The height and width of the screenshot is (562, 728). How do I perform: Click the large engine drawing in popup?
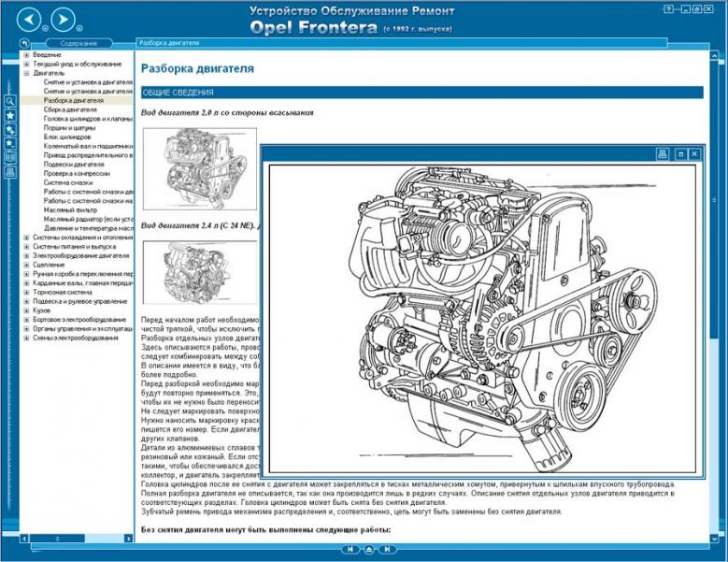click(482, 318)
